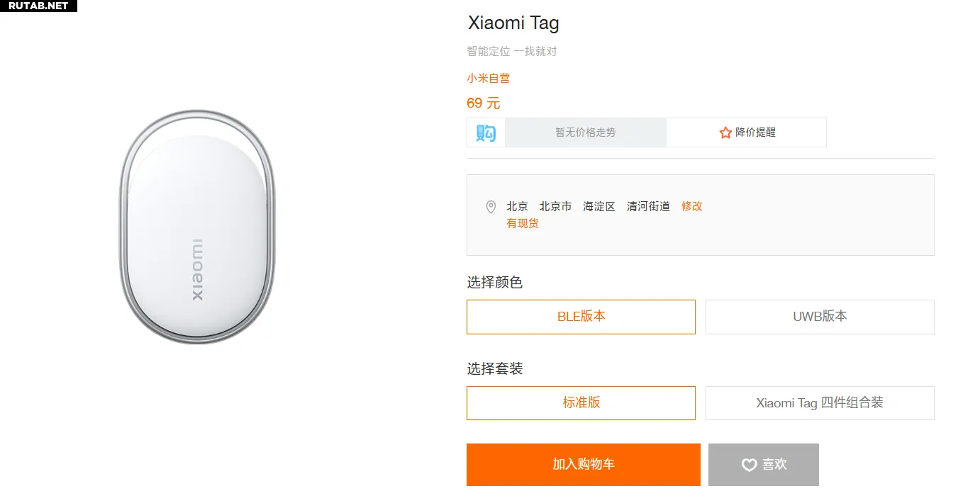The width and height of the screenshot is (980, 503).
Task: Click 北京市 in the delivery address
Action: tap(555, 206)
